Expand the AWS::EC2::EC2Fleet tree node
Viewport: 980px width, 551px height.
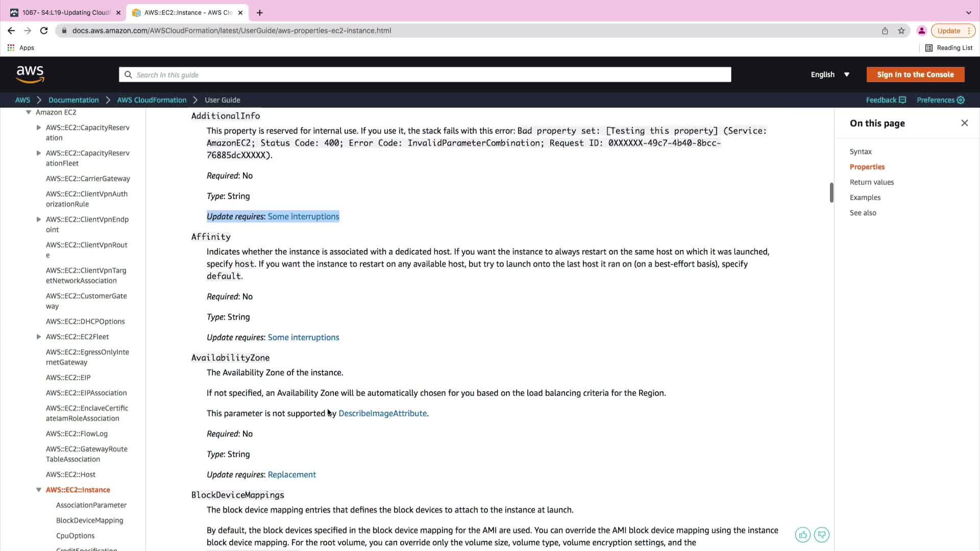click(x=39, y=337)
